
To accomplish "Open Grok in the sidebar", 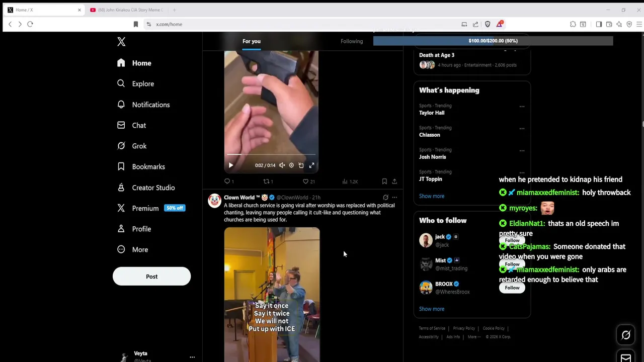I will (x=132, y=146).
